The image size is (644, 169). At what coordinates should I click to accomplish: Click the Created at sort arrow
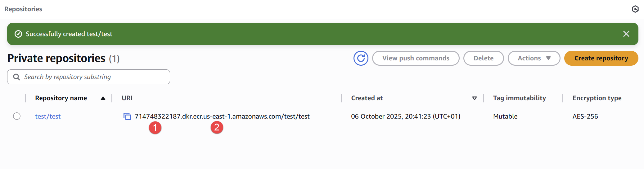(474, 98)
